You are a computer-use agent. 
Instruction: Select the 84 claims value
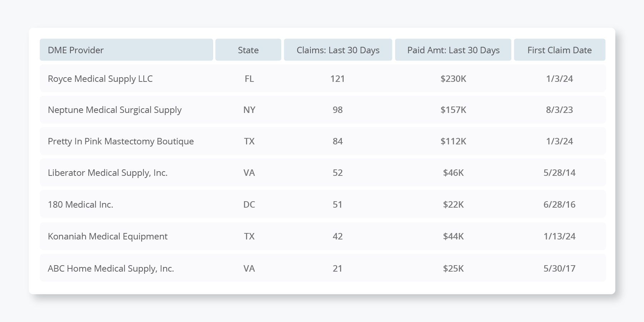[x=338, y=141]
